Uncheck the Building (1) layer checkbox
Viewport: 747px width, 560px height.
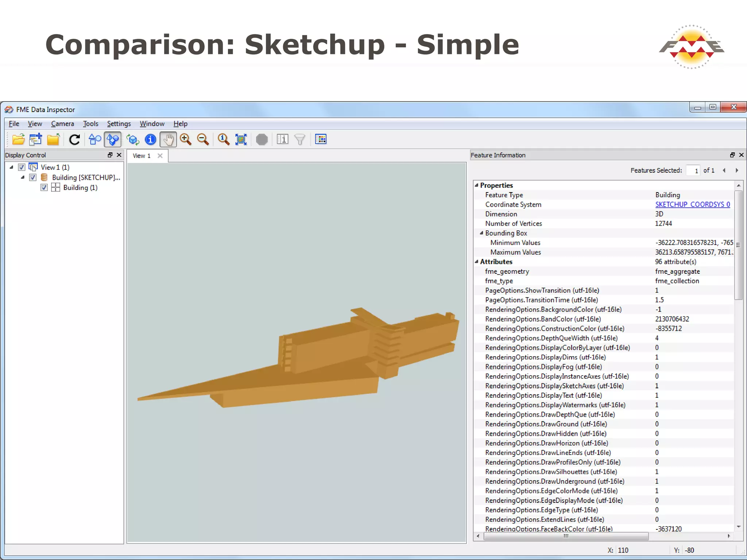pos(44,188)
